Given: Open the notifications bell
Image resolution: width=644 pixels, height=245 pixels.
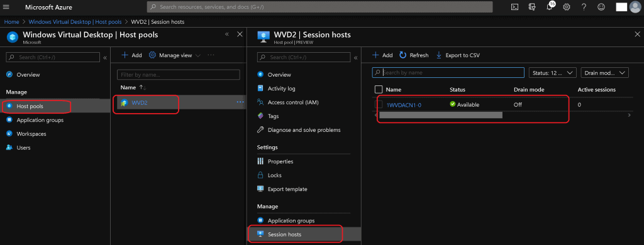Looking at the screenshot, I should [550, 6].
